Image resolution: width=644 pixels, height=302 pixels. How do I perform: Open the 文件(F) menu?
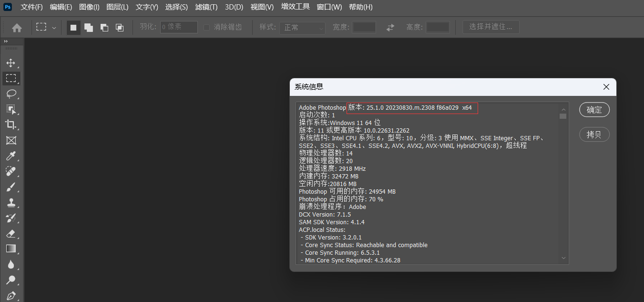tap(31, 7)
